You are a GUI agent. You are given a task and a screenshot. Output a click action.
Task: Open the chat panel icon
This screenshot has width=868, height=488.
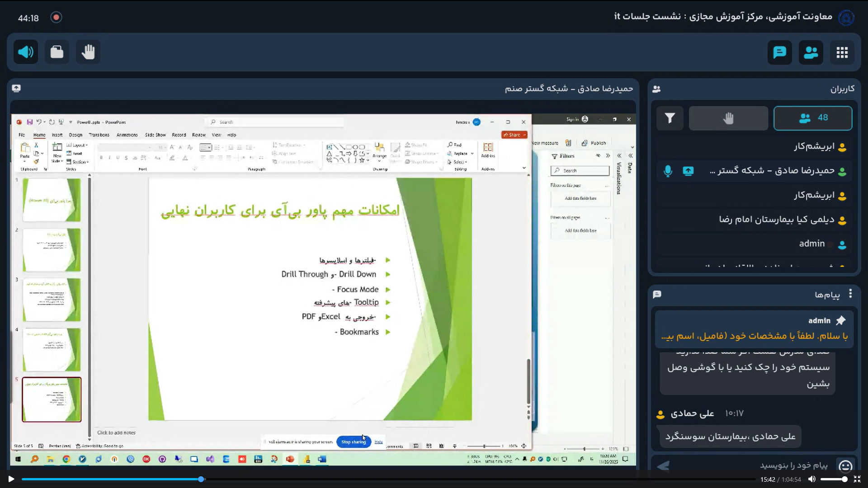(x=779, y=52)
